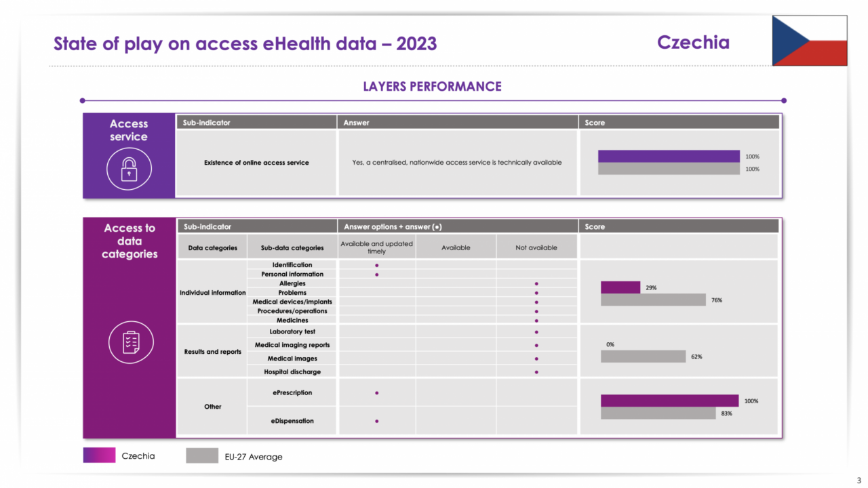Click the Not available dot for Hospital discharge

click(536, 372)
